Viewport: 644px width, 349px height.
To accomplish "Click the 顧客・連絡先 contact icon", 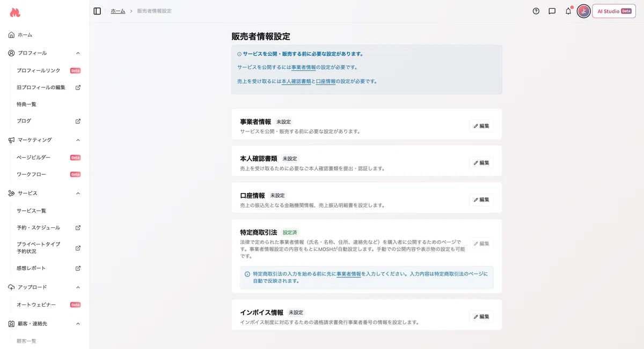I will pos(12,324).
